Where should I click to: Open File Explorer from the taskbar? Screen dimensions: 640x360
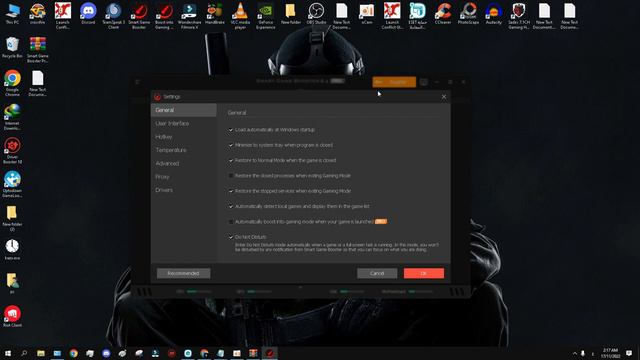pos(41,353)
